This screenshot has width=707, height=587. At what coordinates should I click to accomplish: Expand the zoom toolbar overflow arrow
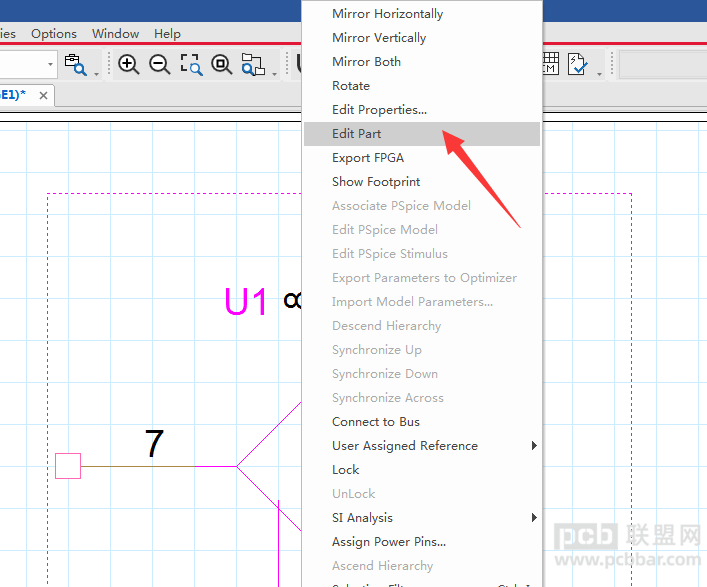coord(274,74)
